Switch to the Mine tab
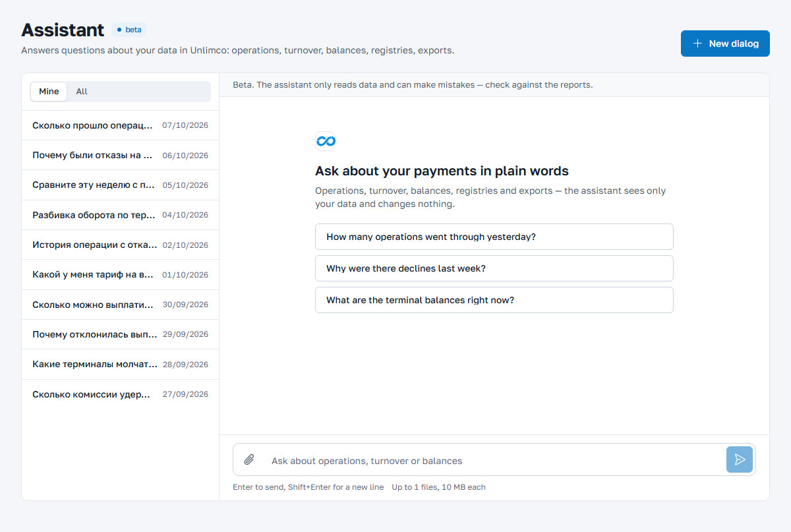The width and height of the screenshot is (791, 532). coord(49,92)
